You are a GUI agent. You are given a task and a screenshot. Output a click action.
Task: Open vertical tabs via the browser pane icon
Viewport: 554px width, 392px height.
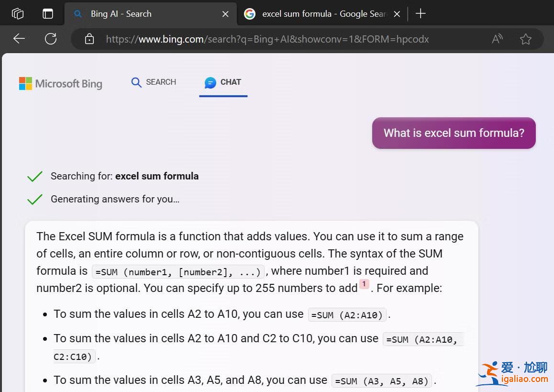[48, 13]
